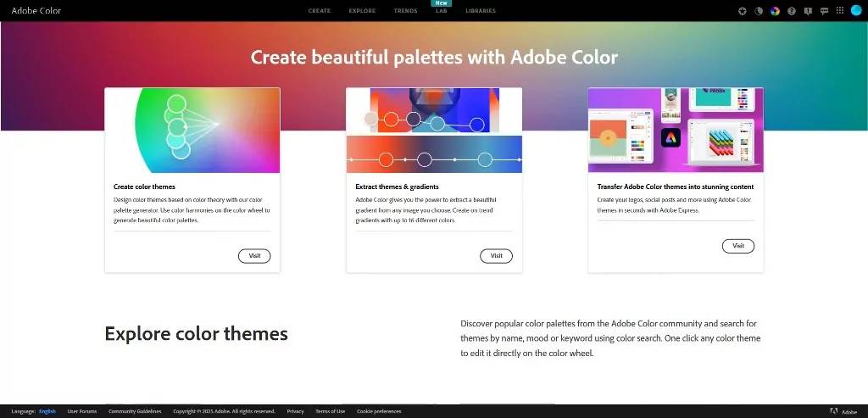Open the color wheel icon in header

pyautogui.click(x=775, y=11)
